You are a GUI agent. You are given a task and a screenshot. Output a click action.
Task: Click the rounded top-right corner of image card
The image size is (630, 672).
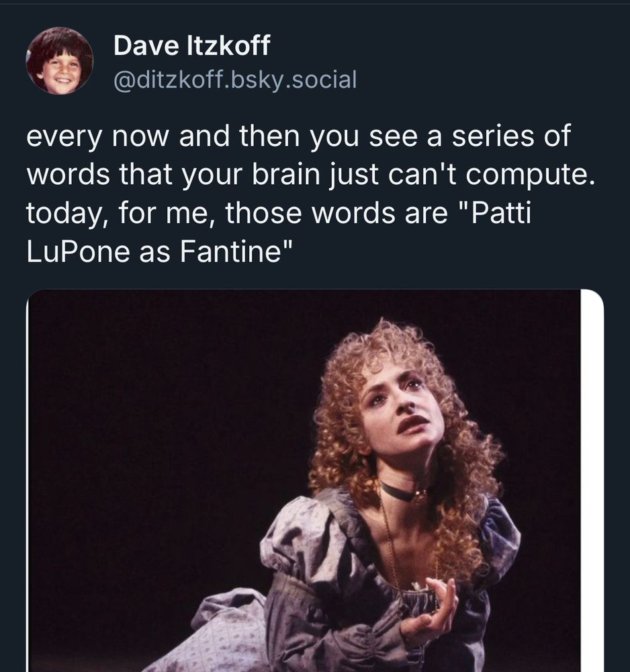tap(594, 299)
